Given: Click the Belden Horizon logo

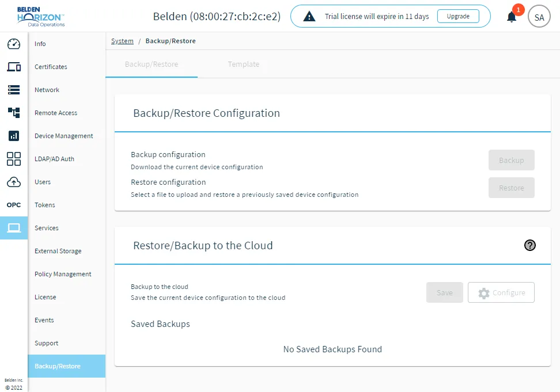Looking at the screenshot, I should [x=41, y=17].
